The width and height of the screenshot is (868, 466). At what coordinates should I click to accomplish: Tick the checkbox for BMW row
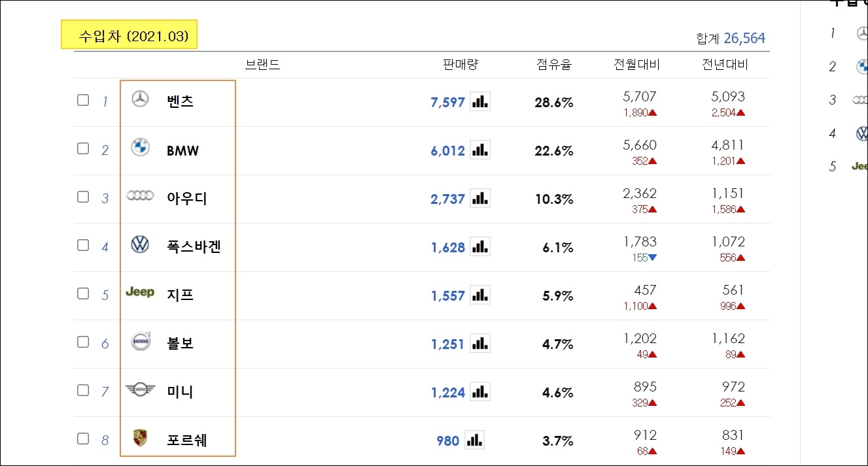pos(83,148)
